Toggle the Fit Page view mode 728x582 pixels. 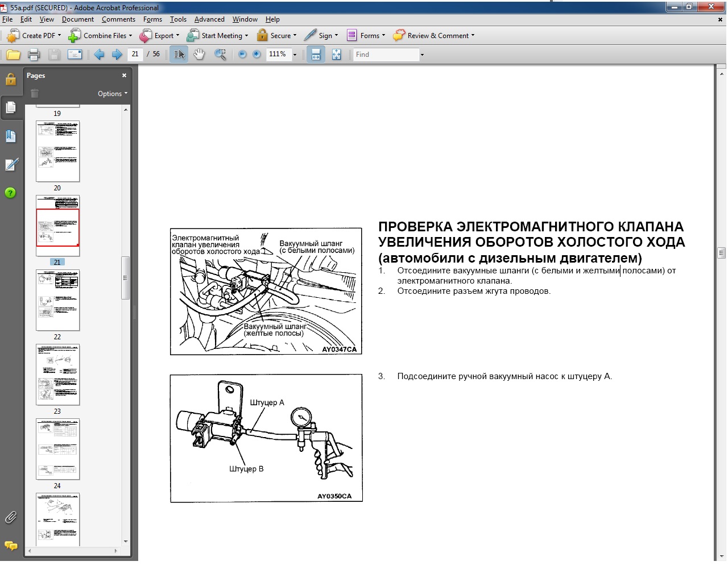coord(336,55)
